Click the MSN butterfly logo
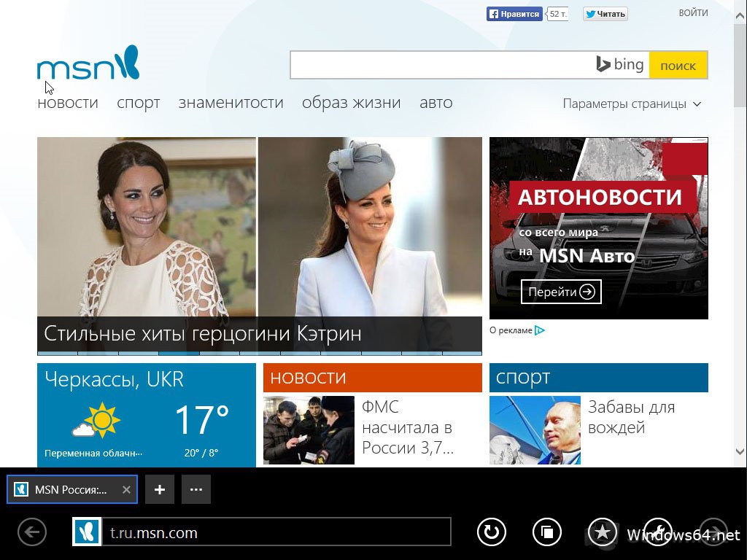 88,63
